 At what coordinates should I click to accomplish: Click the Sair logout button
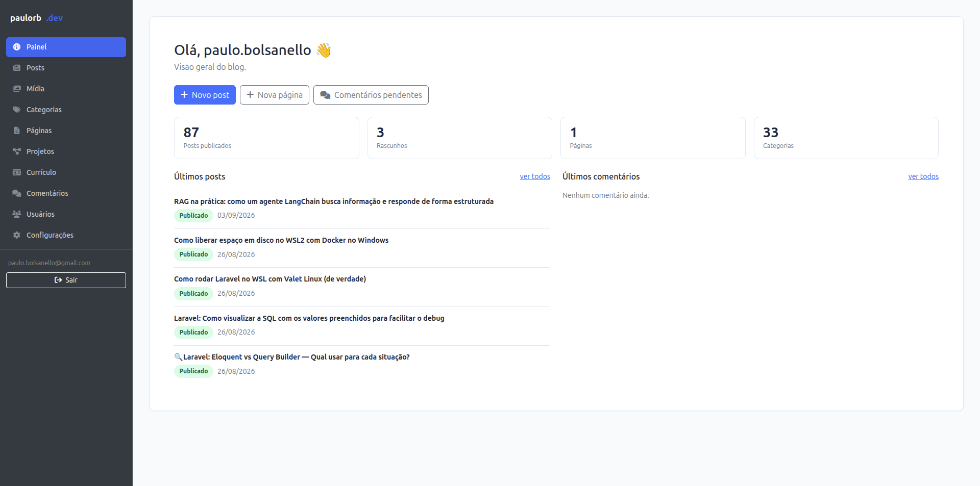(x=66, y=280)
